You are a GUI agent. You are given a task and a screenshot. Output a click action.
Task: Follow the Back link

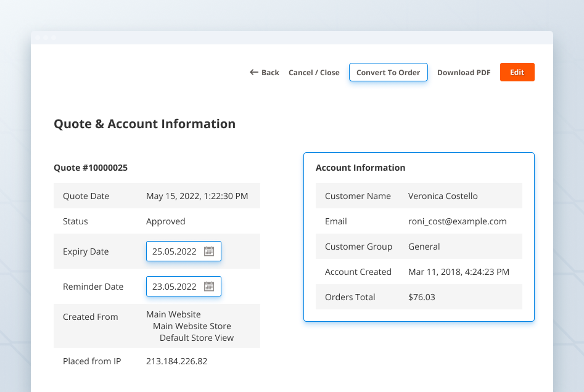(269, 72)
